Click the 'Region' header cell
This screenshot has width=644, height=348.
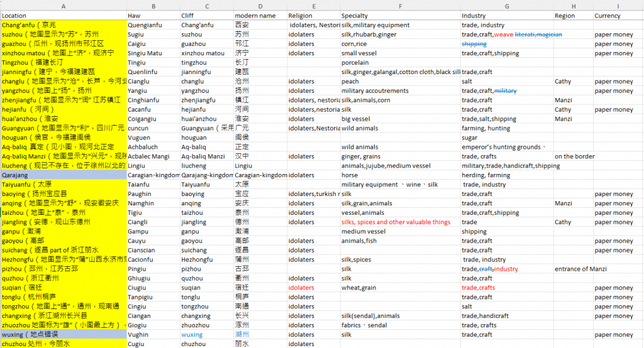point(574,16)
